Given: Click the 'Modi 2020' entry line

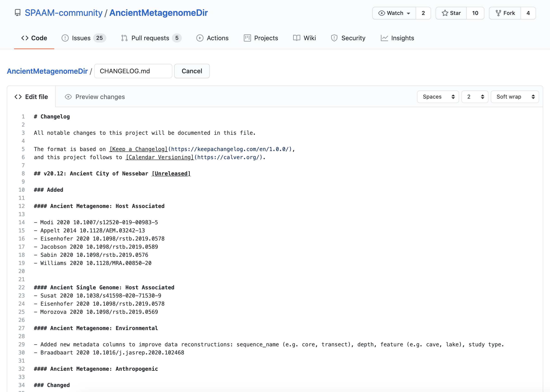Looking at the screenshot, I should coord(96,222).
